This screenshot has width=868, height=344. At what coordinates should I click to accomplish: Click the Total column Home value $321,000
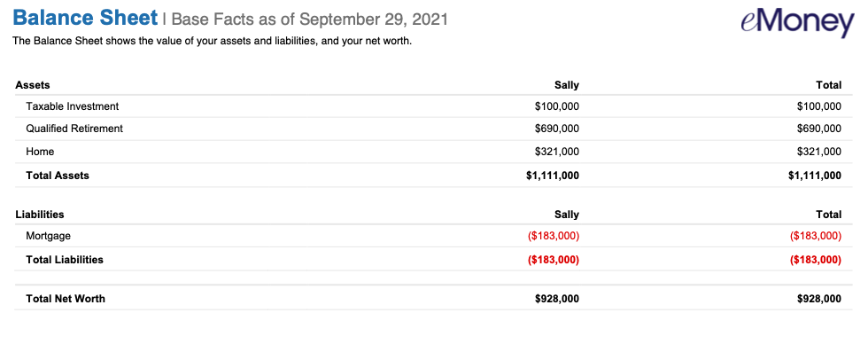(819, 152)
